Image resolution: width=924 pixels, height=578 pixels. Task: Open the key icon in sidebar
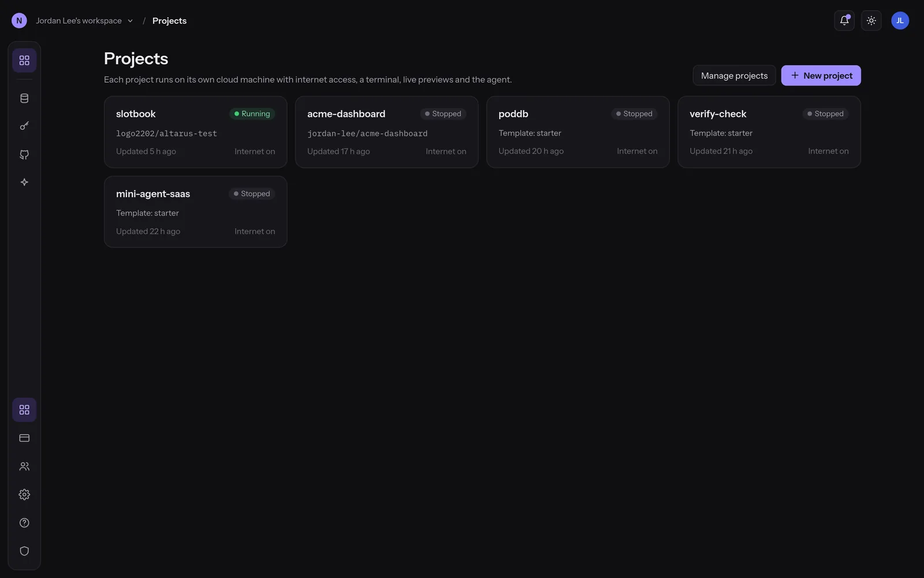coord(24,126)
